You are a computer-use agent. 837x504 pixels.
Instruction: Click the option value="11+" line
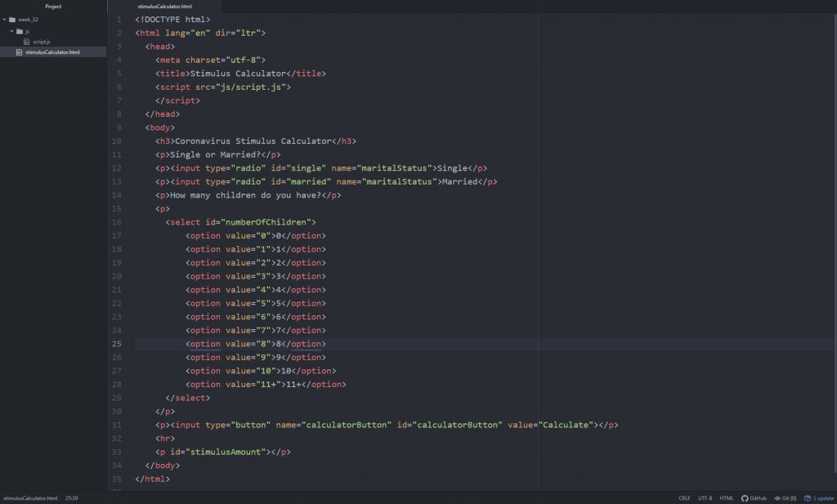[266, 385]
